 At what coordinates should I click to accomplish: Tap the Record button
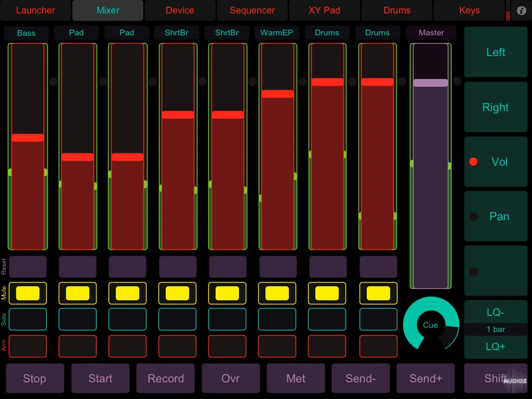(x=166, y=378)
